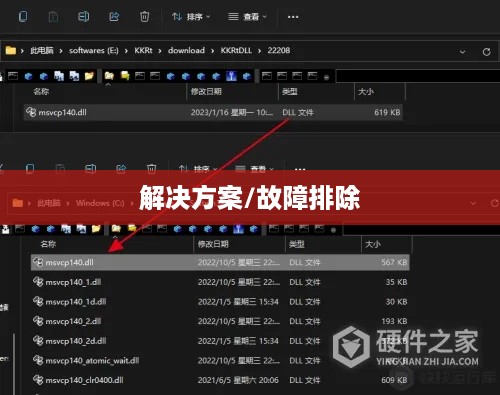Click the Windows (C:) breadcrumb segment
The height and width of the screenshot is (395, 500).
pyautogui.click(x=100, y=203)
